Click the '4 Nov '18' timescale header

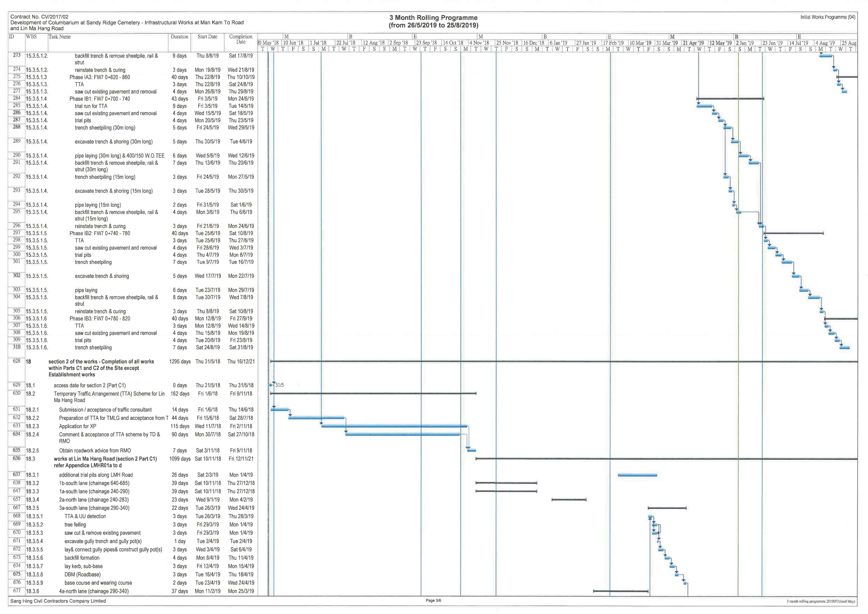479,43
